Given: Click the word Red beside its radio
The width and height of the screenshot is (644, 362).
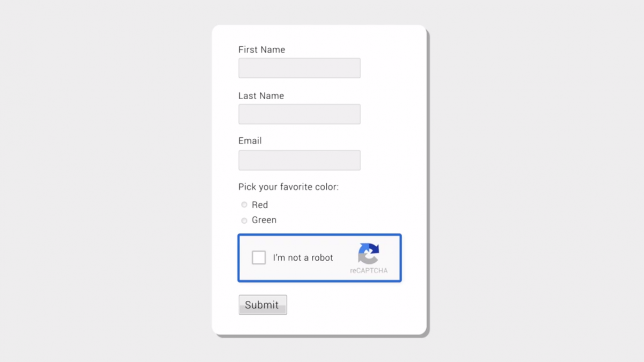Looking at the screenshot, I should (x=260, y=205).
